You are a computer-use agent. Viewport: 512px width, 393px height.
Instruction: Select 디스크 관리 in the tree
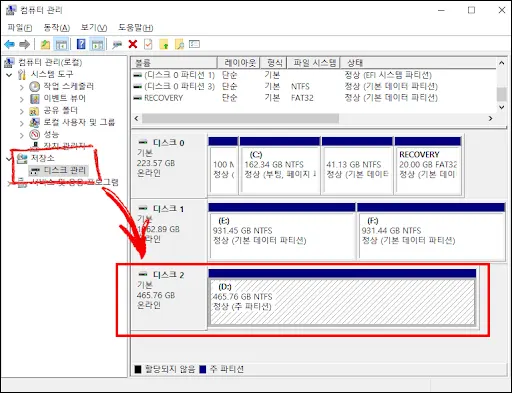click(x=65, y=170)
